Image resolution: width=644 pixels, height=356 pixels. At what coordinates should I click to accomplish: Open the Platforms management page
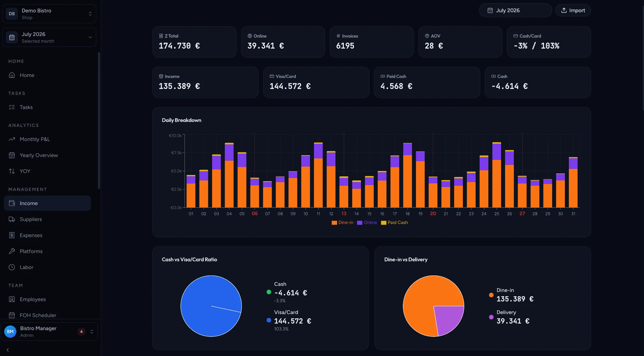coord(47,251)
